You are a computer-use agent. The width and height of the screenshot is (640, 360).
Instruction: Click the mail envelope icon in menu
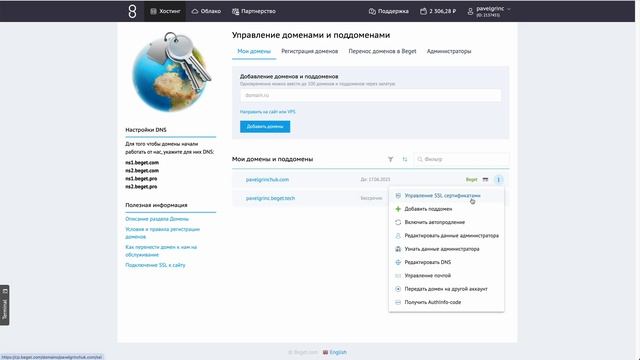pyautogui.click(x=398, y=276)
